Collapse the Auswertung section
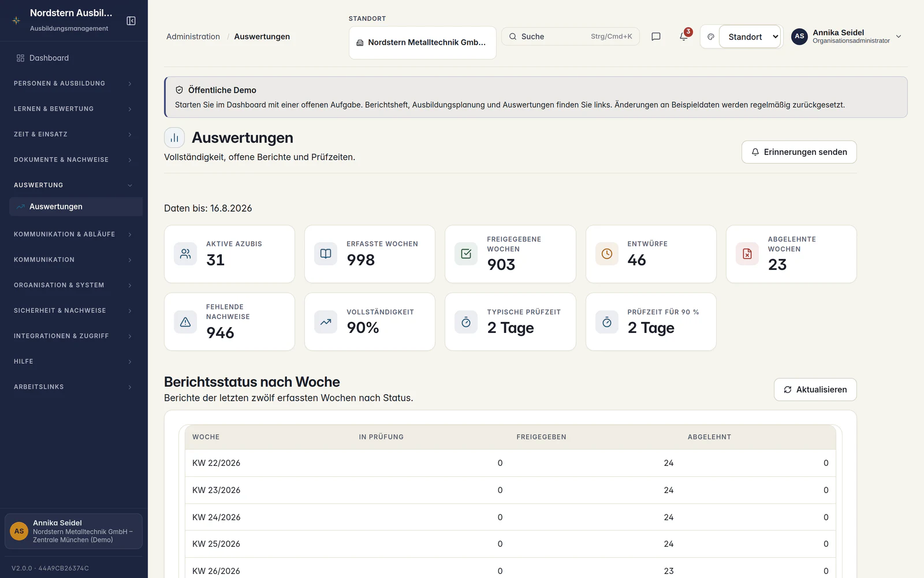This screenshot has height=578, width=924. 73,185
